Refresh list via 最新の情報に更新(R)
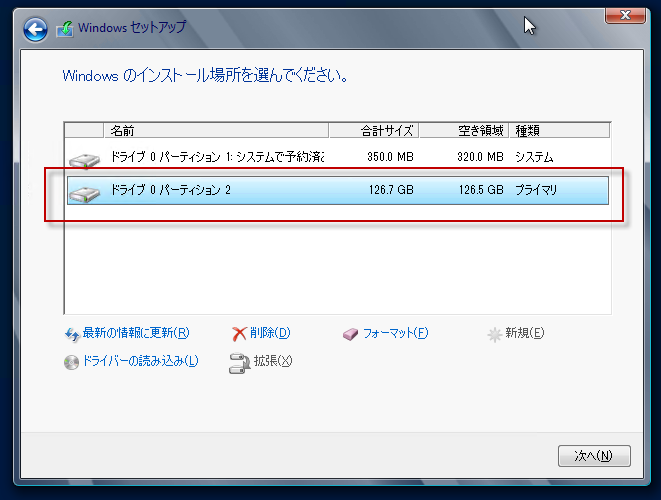The height and width of the screenshot is (500, 661). 136,333
